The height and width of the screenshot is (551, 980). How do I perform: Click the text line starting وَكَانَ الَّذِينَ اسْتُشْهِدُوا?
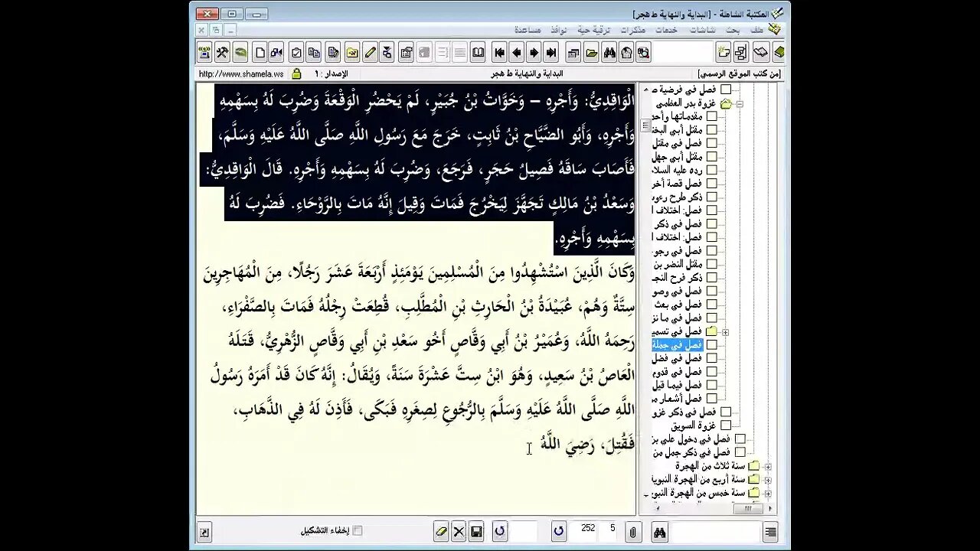pos(420,273)
